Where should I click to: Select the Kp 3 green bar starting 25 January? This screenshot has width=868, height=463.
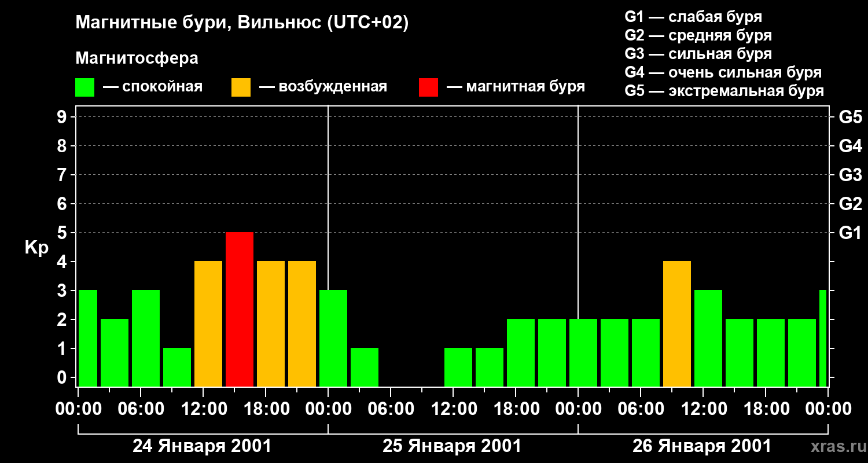click(x=333, y=338)
